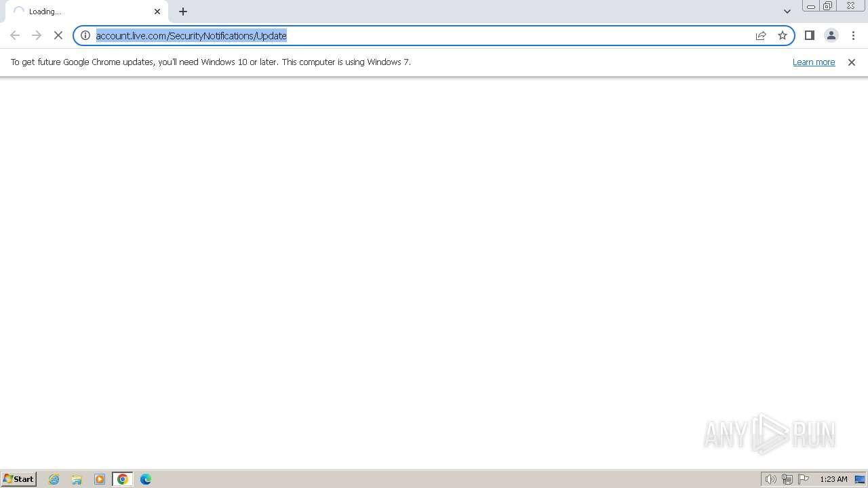
Task: Launch Microsoft Edge from taskbar
Action: 146,479
